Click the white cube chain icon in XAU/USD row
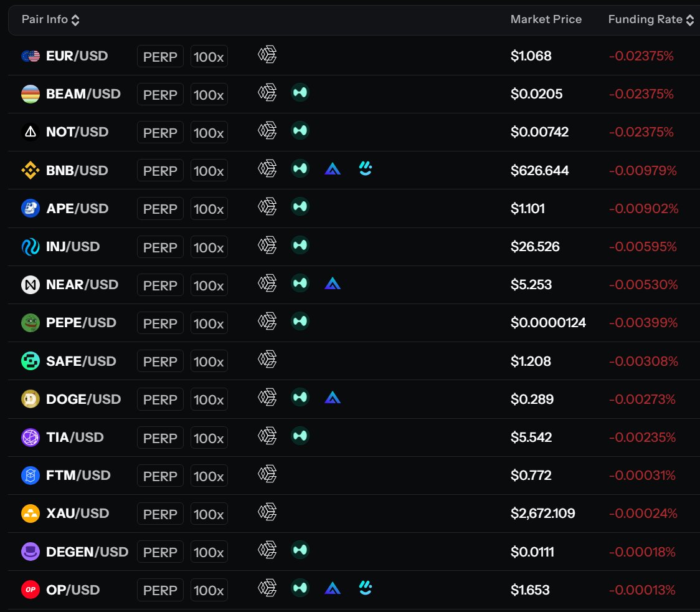This screenshot has height=612, width=700. tap(267, 512)
